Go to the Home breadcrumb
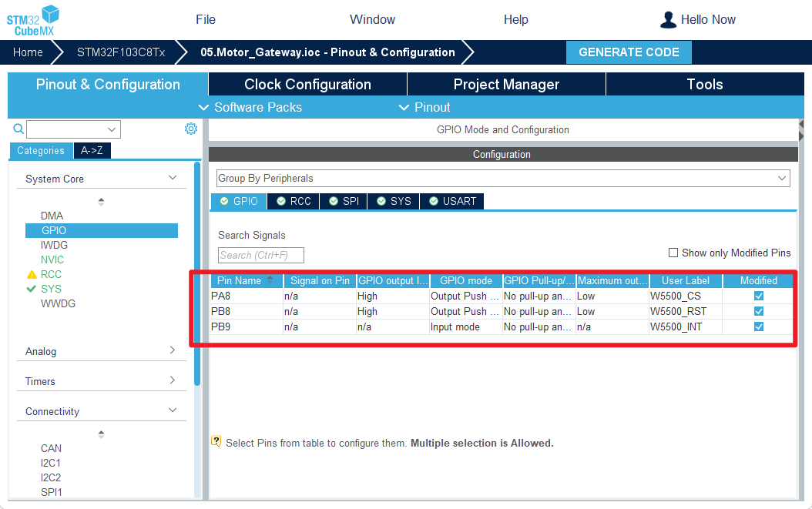The image size is (812, 509). pyautogui.click(x=28, y=52)
